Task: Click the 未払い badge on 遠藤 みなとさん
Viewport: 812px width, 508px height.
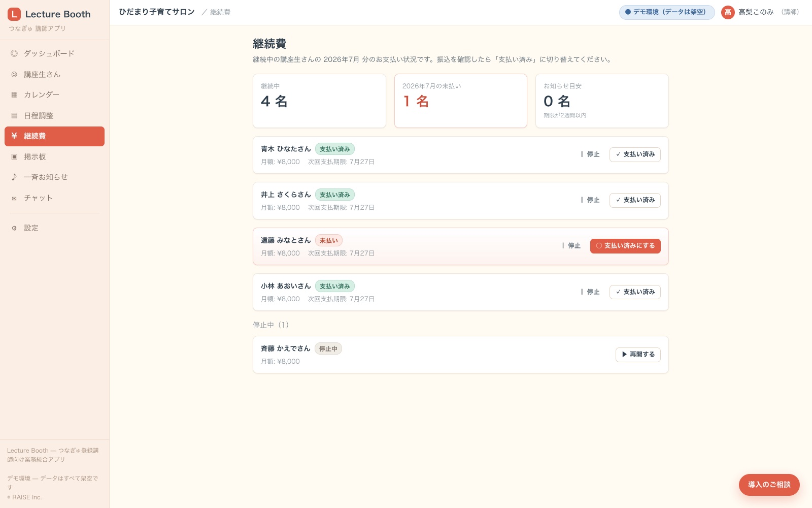Action: pos(329,241)
